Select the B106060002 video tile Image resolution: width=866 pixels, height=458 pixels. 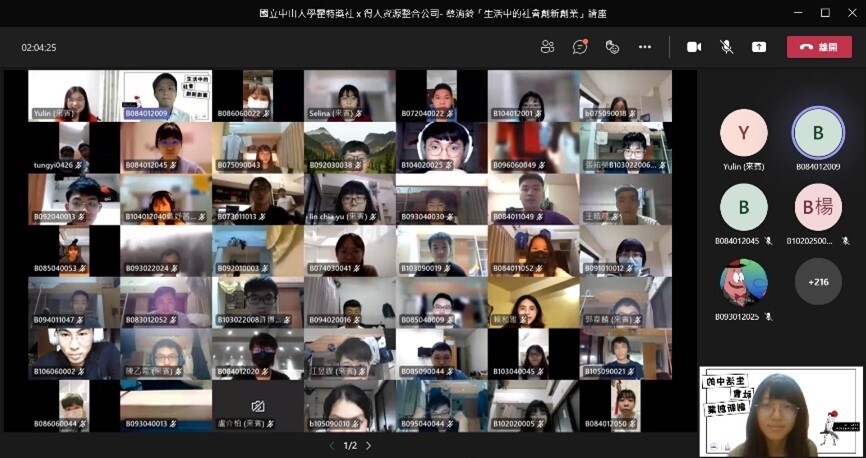(x=74, y=354)
